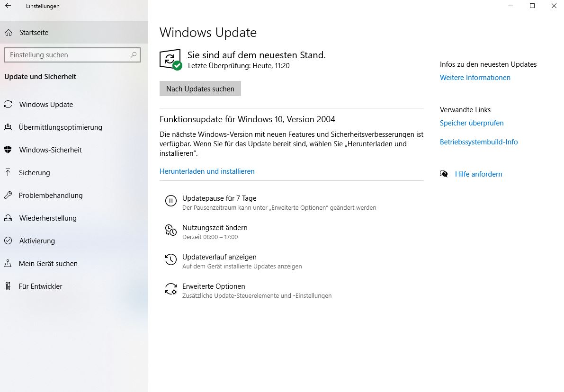
Task: Close the Einstellungen window
Action: point(554,6)
